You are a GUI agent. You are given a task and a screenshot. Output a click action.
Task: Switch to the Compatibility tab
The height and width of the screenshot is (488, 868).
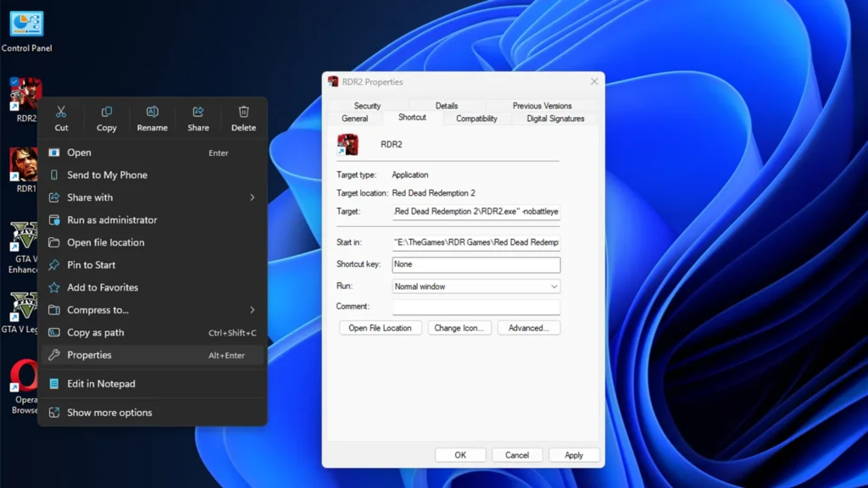[476, 119]
